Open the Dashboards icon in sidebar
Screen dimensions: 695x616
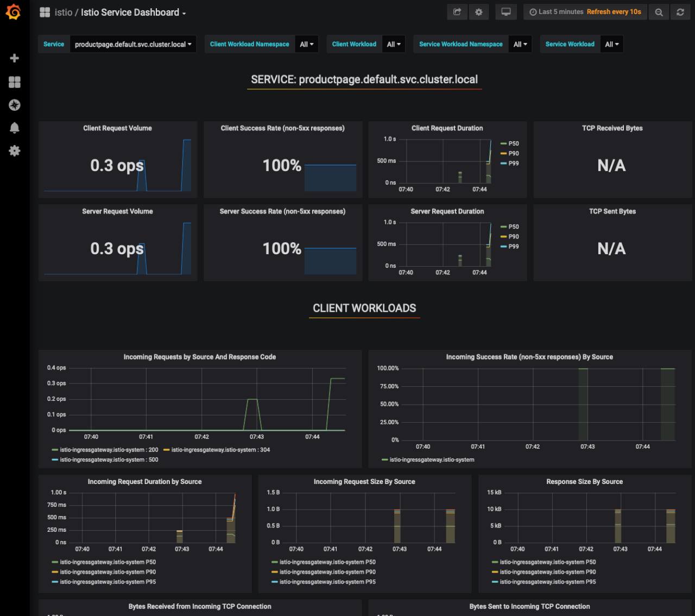tap(15, 82)
